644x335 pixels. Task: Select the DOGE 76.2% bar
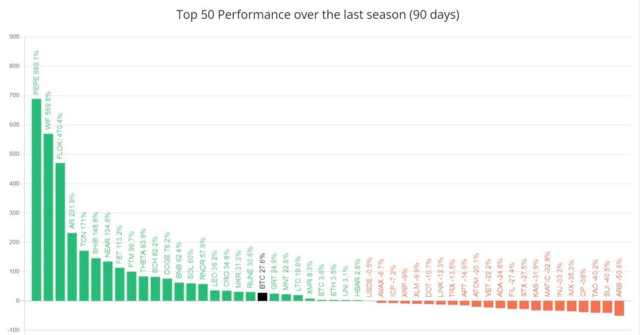[x=167, y=290]
